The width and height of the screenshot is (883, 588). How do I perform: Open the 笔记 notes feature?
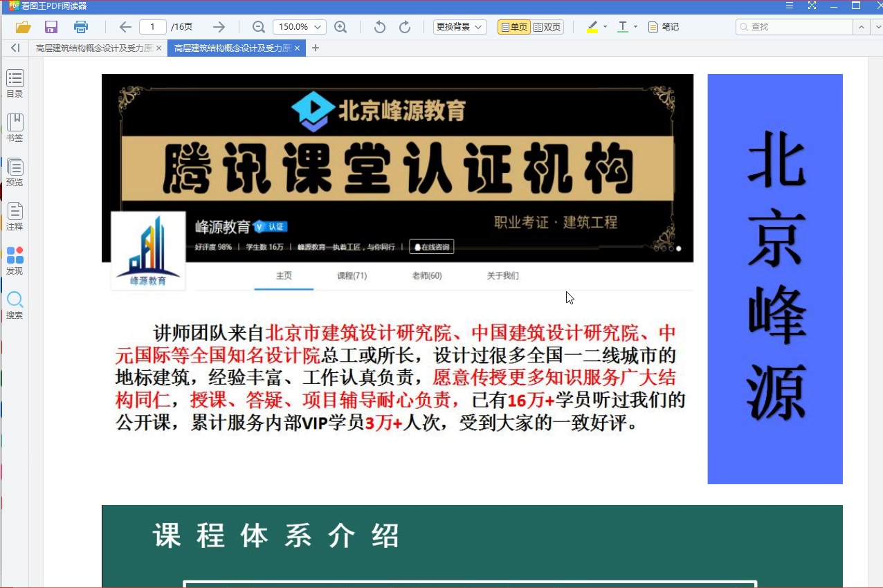[662, 26]
